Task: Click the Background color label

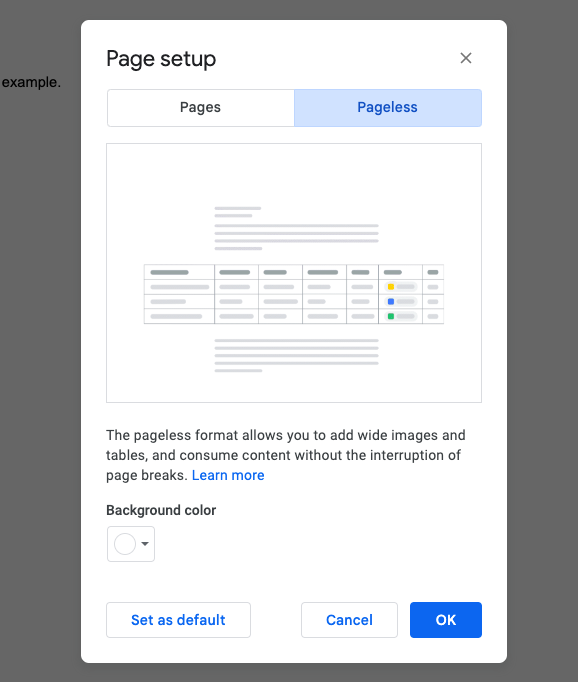Action: coord(161,510)
